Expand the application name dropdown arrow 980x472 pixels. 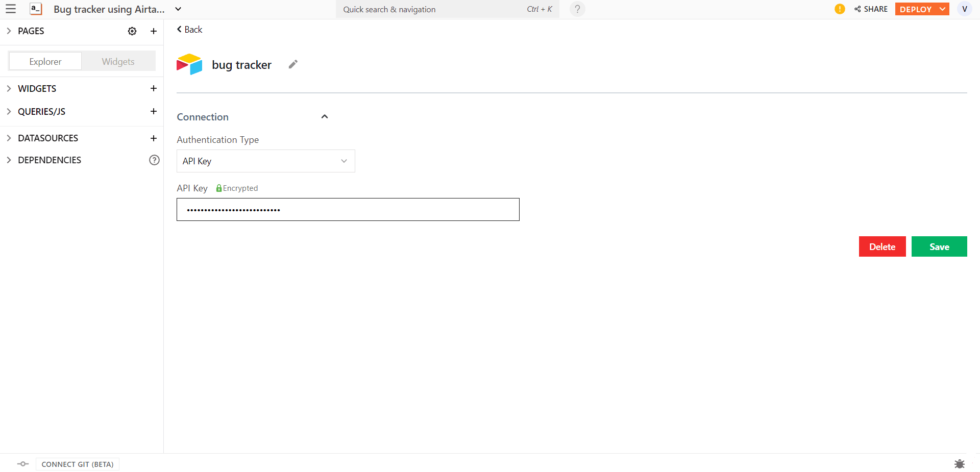178,9
